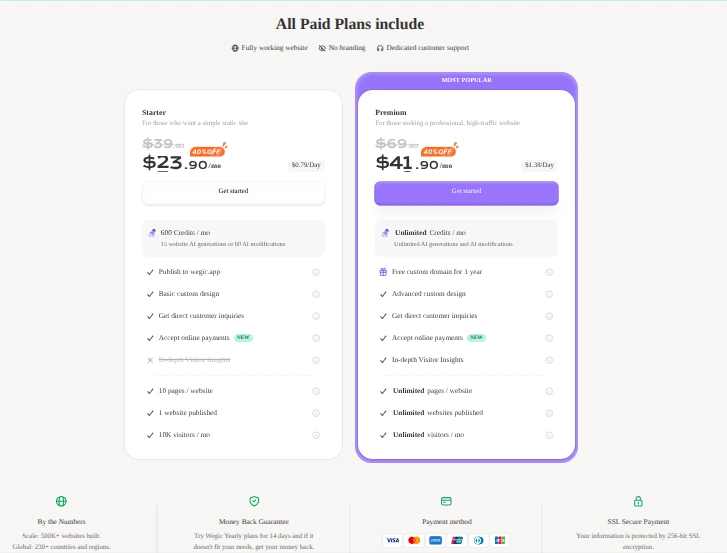This screenshot has height=553, width=727.
Task: Click info icon for Starter 10 pages / website
Action: pos(316,391)
